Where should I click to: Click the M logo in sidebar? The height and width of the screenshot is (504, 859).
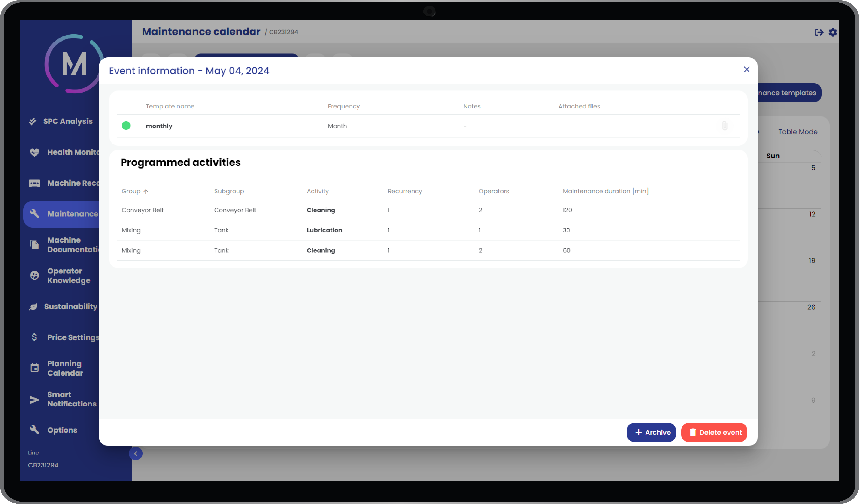pyautogui.click(x=74, y=64)
